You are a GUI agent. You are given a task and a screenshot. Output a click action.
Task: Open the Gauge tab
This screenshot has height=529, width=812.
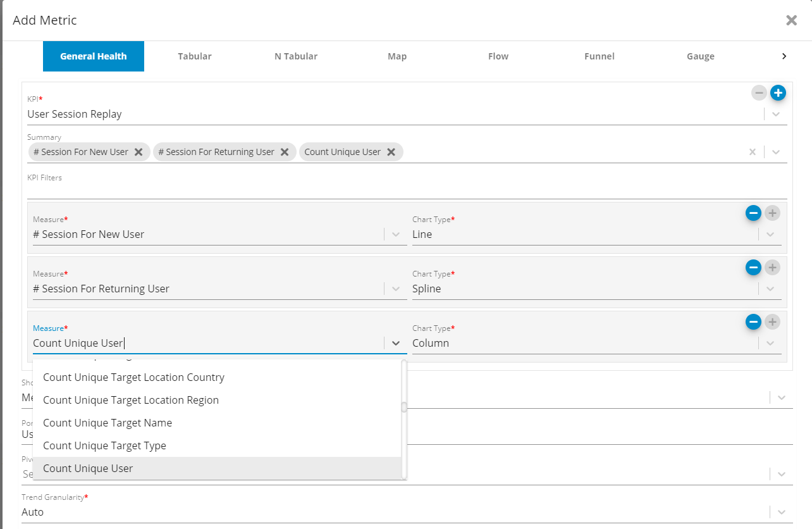(x=700, y=56)
